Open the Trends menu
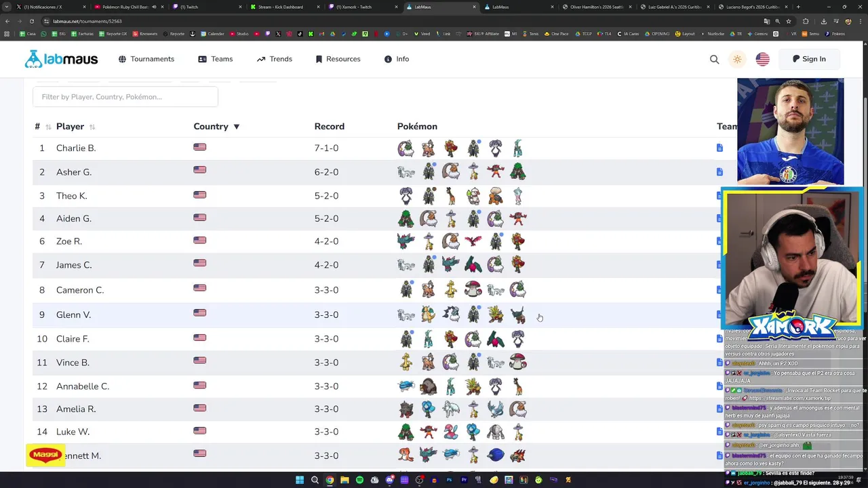 pos(275,59)
